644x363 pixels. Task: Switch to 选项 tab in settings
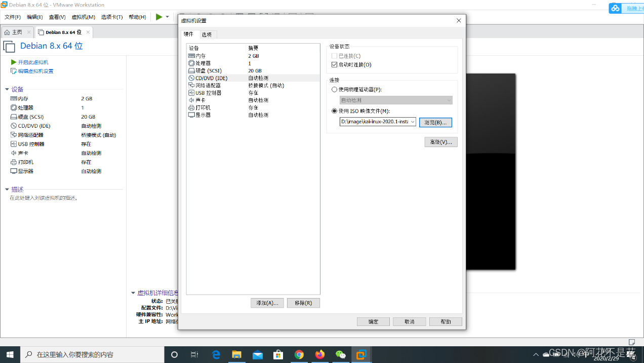[x=207, y=34]
